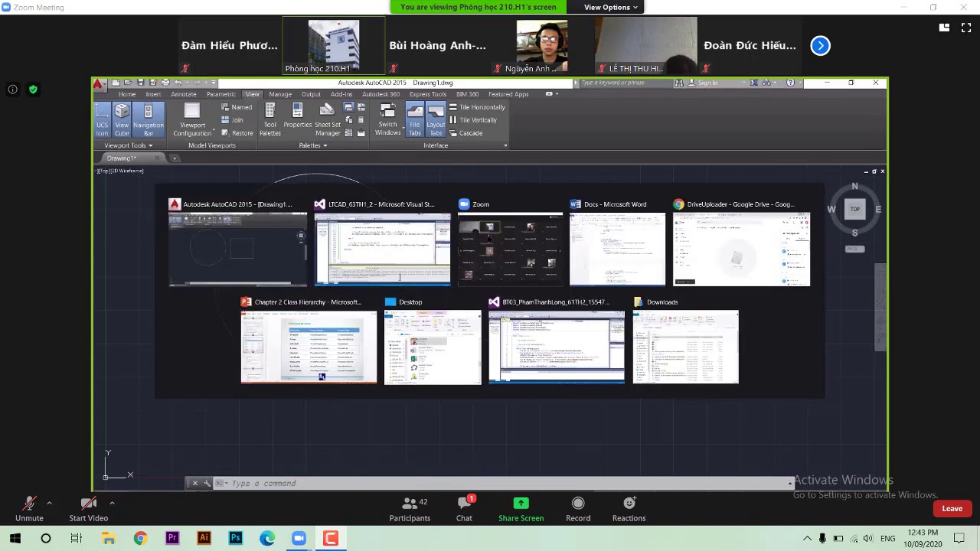980x551 pixels.
Task: Open the Annotate ribbon tab
Action: [184, 94]
